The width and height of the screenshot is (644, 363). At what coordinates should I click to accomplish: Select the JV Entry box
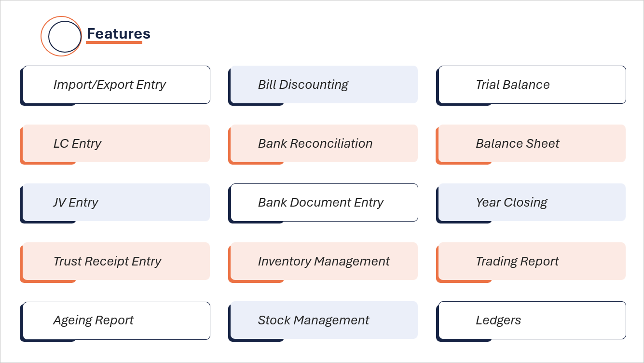[116, 202]
